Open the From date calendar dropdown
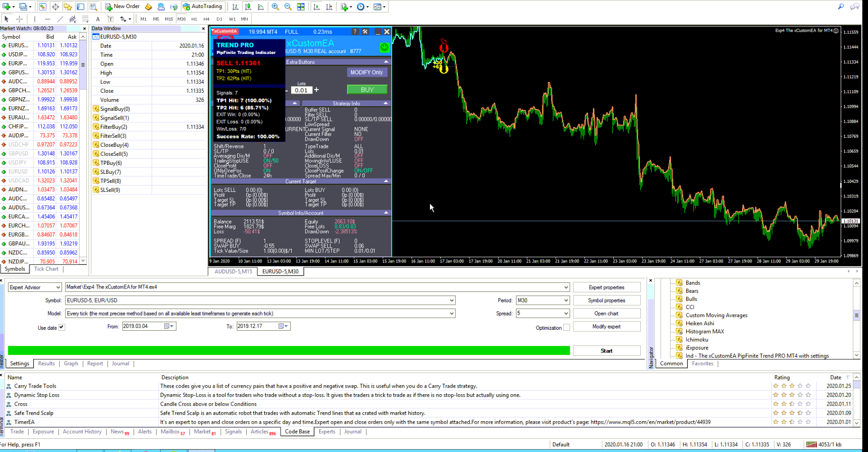The image size is (868, 452). click(170, 326)
